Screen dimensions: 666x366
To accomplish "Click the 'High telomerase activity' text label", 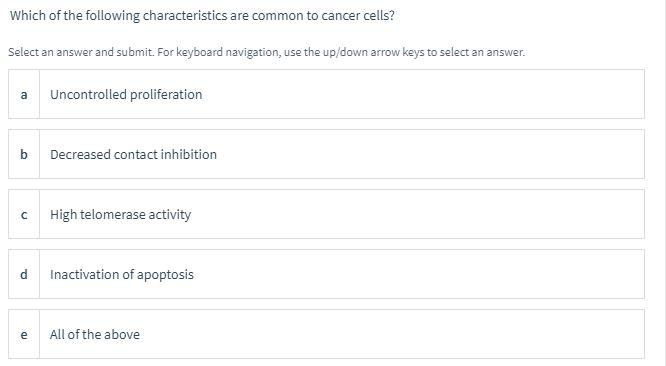I will (121, 214).
